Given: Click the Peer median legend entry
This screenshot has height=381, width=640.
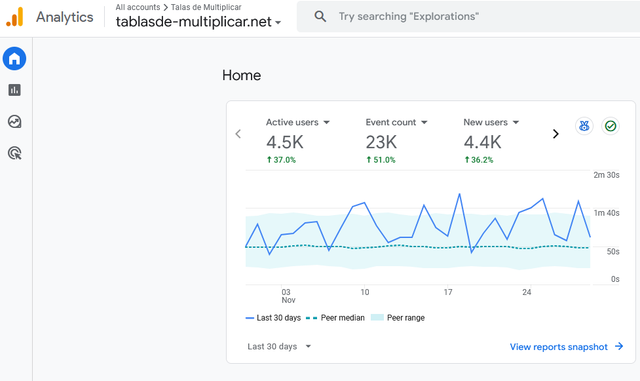Looking at the screenshot, I should coord(335,318).
